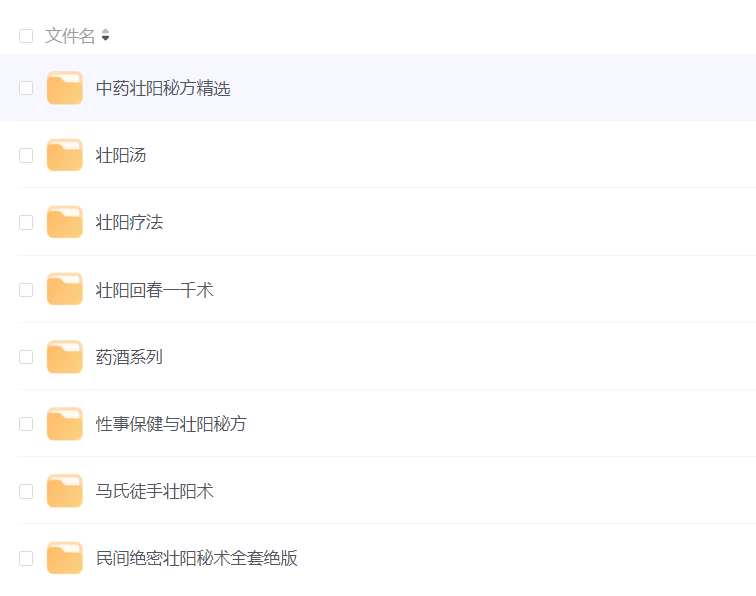Viewport: 756px width, 596px height.
Task: Click the sort arrows next to 文件名
Action: coord(105,36)
